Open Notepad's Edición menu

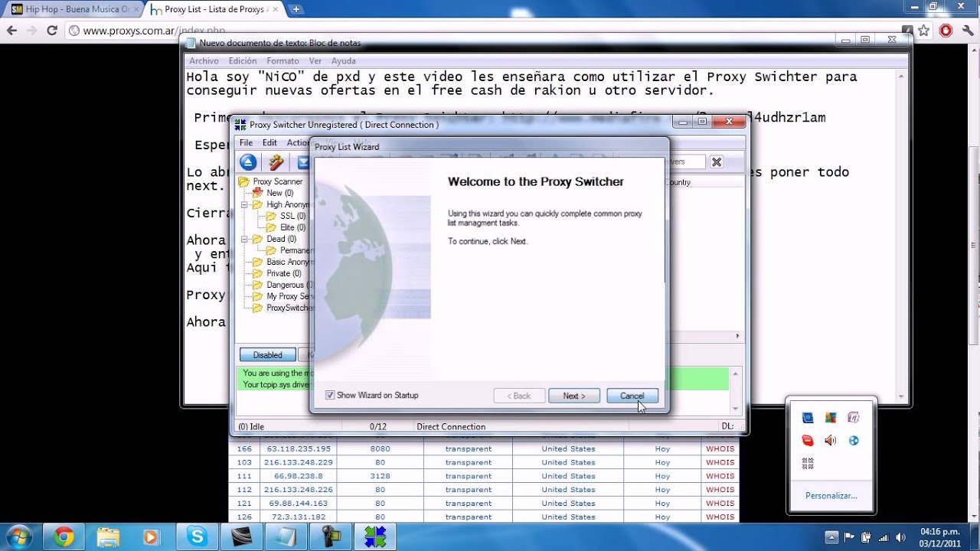tap(243, 60)
